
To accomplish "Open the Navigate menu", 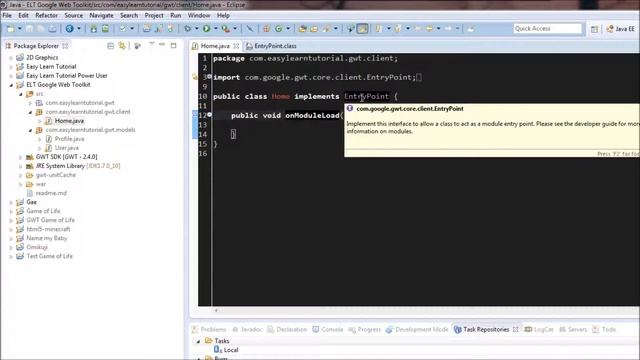I will click(101, 16).
